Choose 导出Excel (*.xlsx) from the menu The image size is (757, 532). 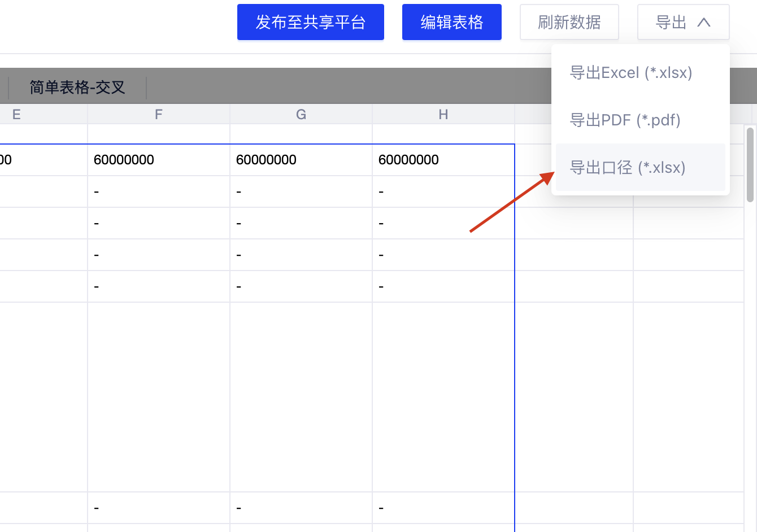(x=630, y=73)
